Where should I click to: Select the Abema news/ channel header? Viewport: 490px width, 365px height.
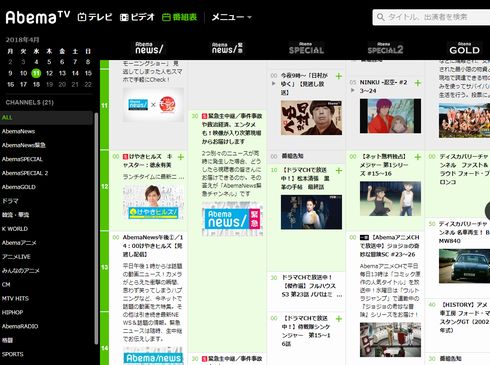(x=149, y=48)
